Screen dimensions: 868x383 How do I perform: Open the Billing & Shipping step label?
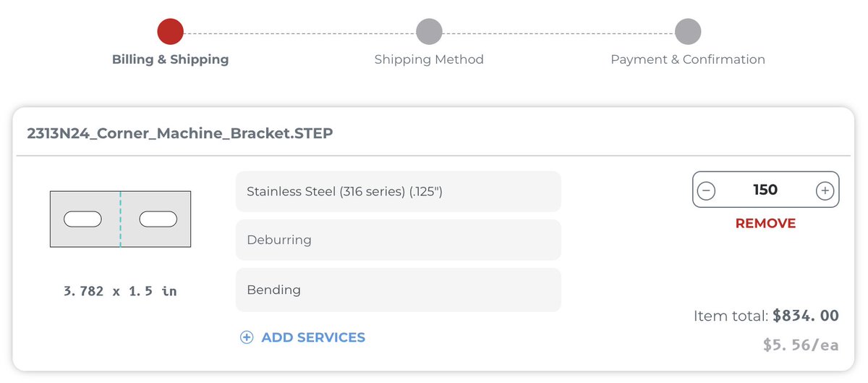click(171, 59)
